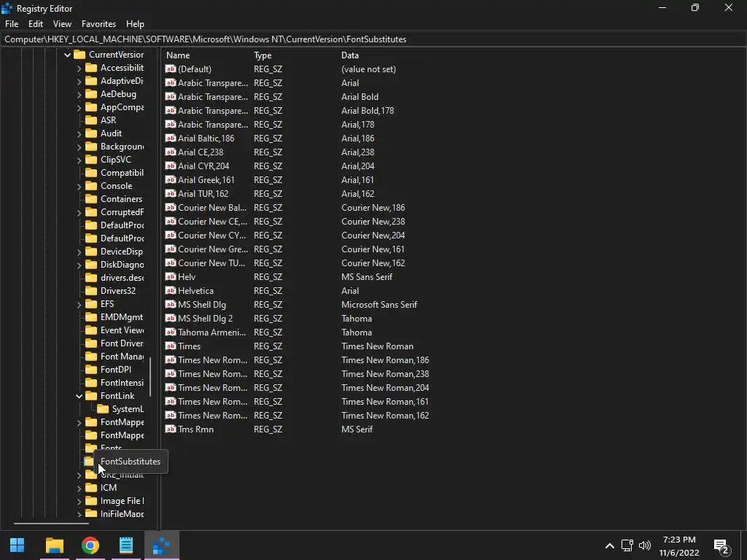Open the volume control in system tray

[x=645, y=545]
